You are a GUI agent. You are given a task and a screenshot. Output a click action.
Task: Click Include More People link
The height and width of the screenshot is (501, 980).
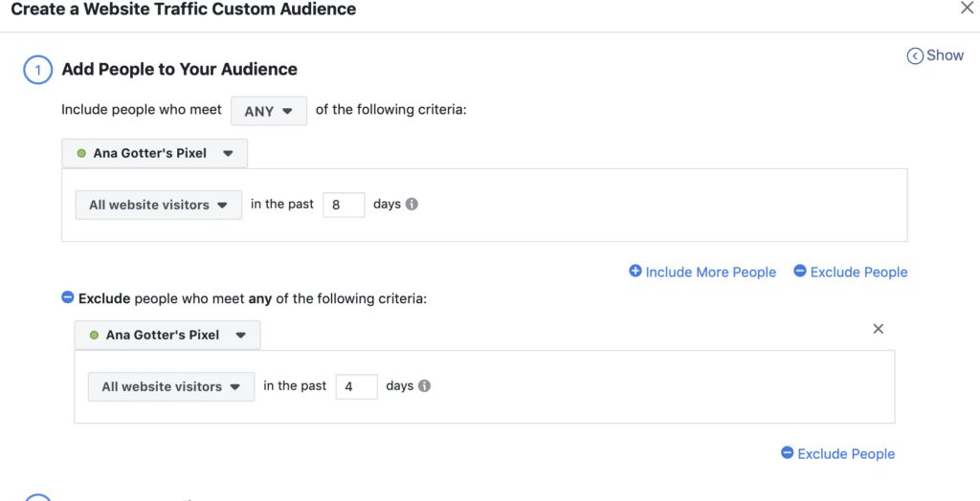[x=702, y=272]
